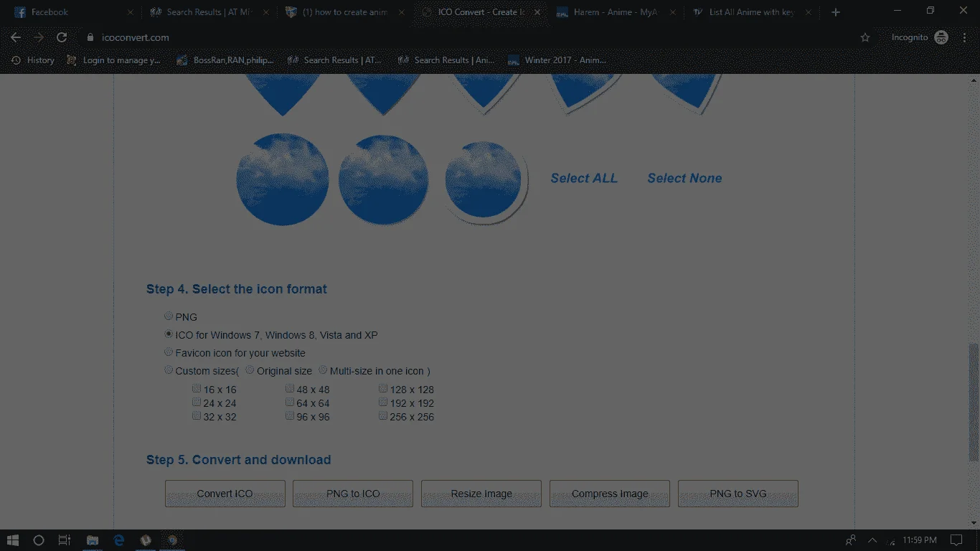
Task: Check the 24 x 24 size box
Action: coord(197,402)
